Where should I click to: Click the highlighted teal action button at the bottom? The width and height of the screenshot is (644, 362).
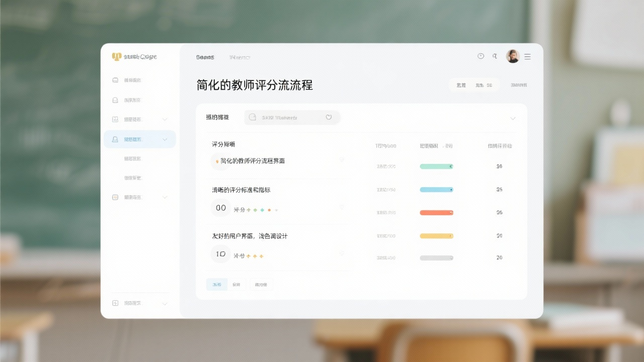pos(216,284)
